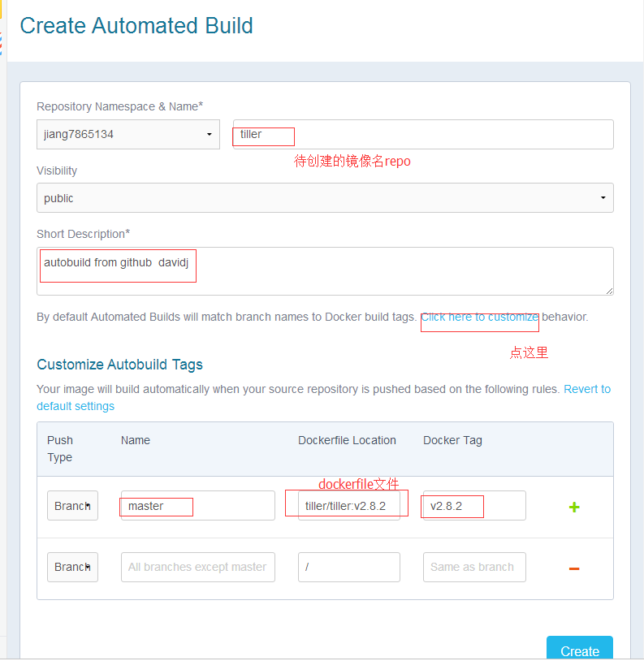This screenshot has height=661, width=644.
Task: Click the 'Same as branch' Docker Tag field
Action: click(473, 567)
